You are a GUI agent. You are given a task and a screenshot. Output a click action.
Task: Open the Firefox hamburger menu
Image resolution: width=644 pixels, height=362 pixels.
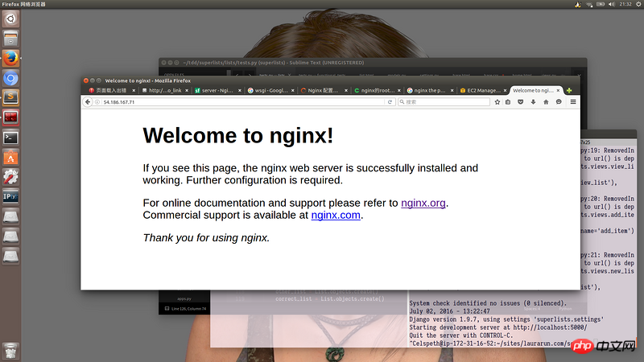point(573,102)
